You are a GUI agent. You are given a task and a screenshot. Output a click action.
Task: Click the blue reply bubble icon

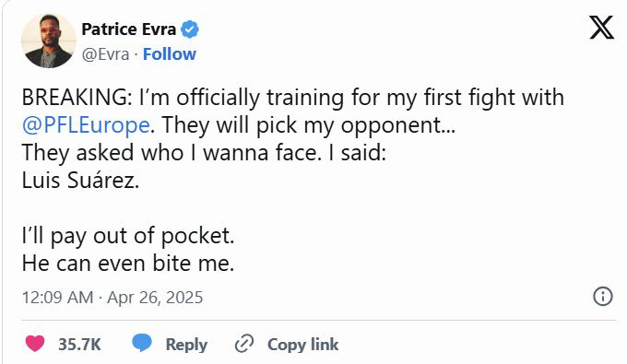(x=142, y=344)
